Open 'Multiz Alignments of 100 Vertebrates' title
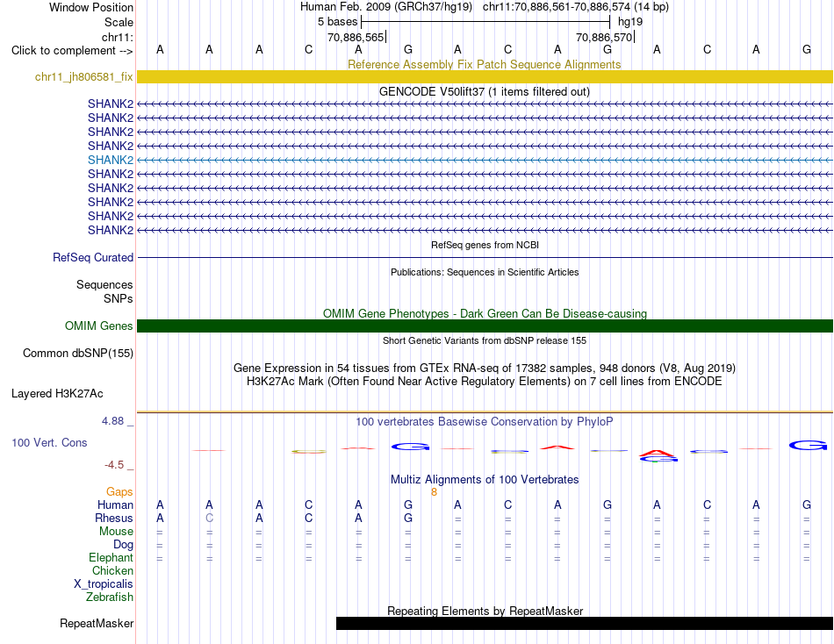The height and width of the screenshot is (644, 834). click(x=484, y=480)
